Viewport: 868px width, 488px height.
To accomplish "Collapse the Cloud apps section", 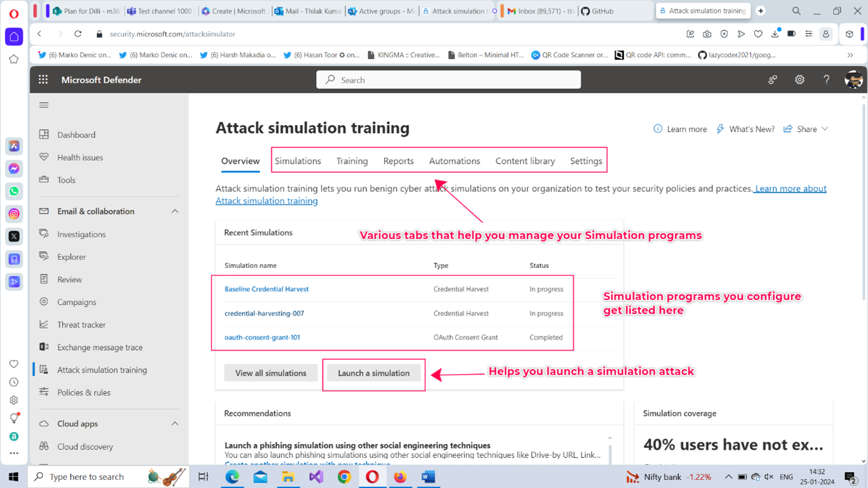I will click(174, 424).
